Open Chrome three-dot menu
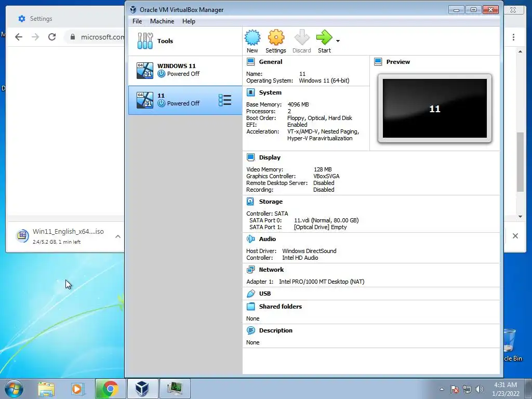 pos(513,37)
